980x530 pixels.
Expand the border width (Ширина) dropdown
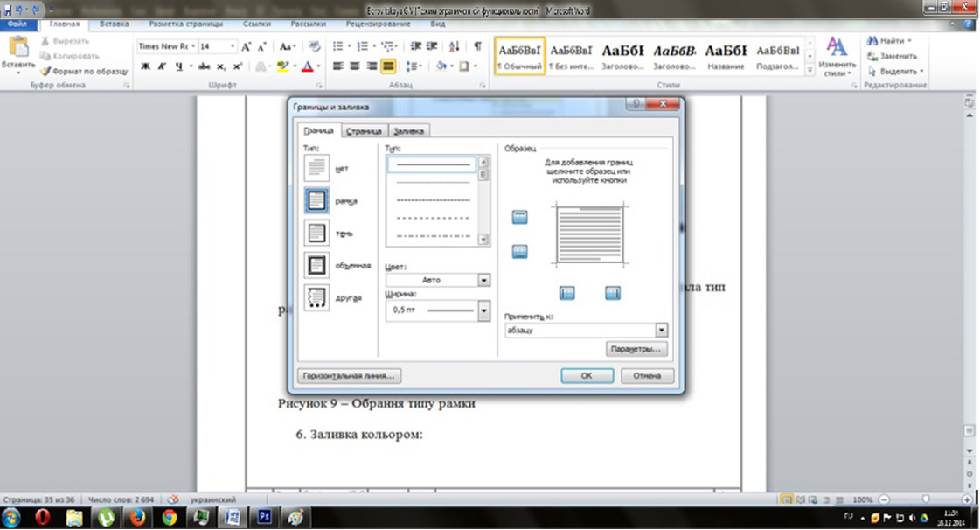click(x=483, y=310)
